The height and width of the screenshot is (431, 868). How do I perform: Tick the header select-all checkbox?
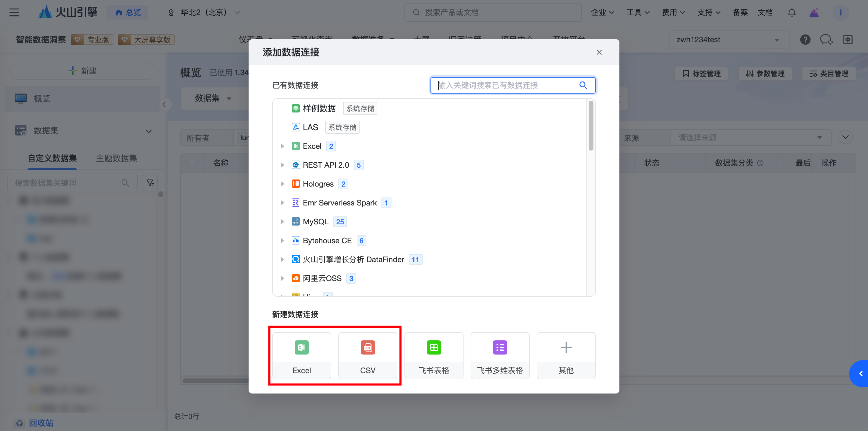[192, 163]
